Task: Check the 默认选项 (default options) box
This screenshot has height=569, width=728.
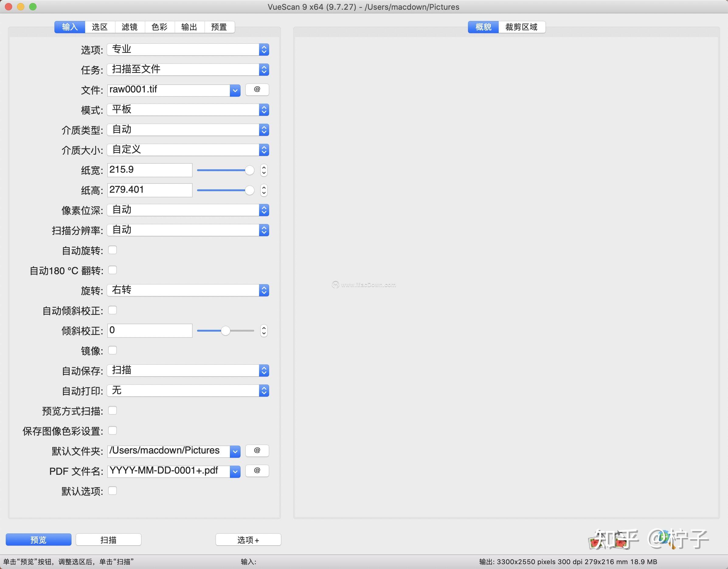Action: 113,491
